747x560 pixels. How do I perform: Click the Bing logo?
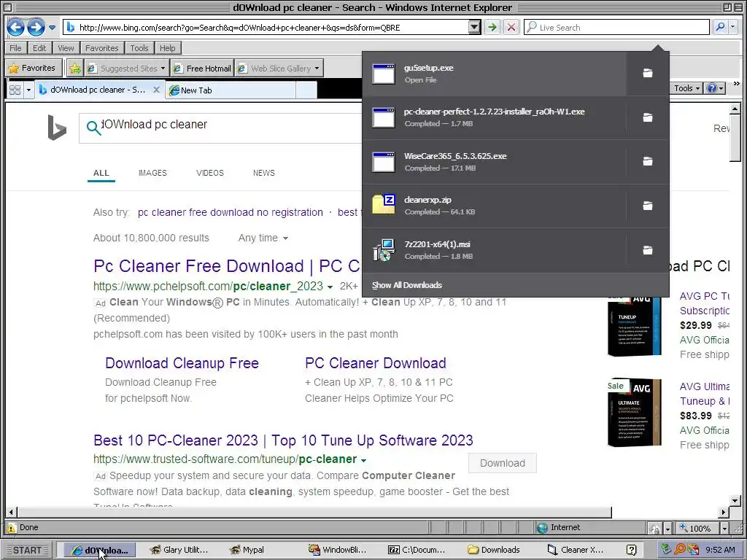[57, 128]
